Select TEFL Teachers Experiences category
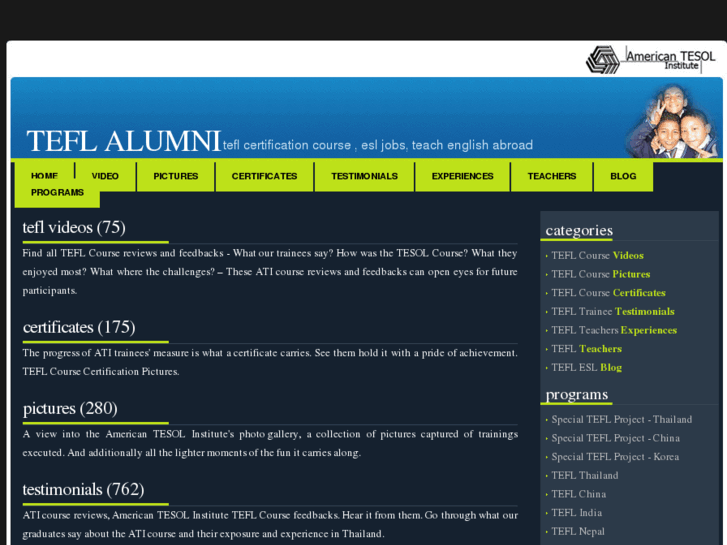 pyautogui.click(x=614, y=330)
